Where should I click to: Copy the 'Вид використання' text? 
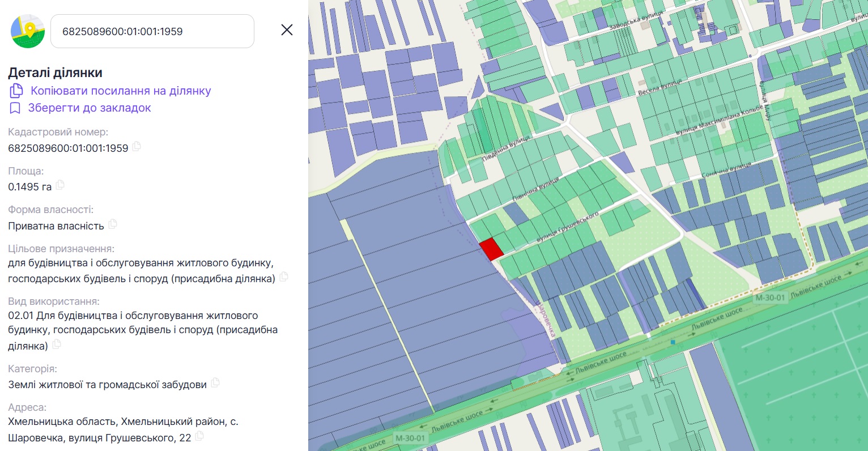[57, 344]
